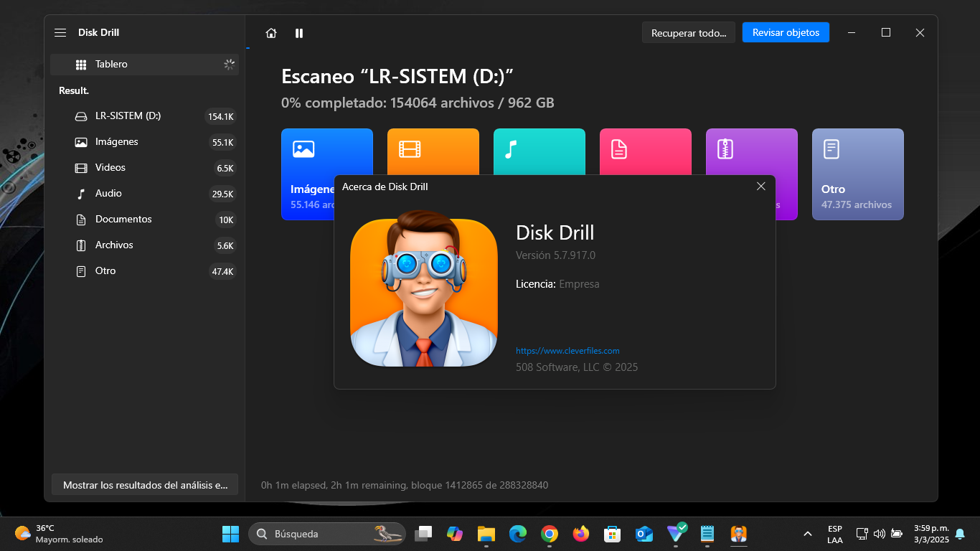Open the orange video category card
The height and width of the screenshot is (551, 980).
coord(433,151)
